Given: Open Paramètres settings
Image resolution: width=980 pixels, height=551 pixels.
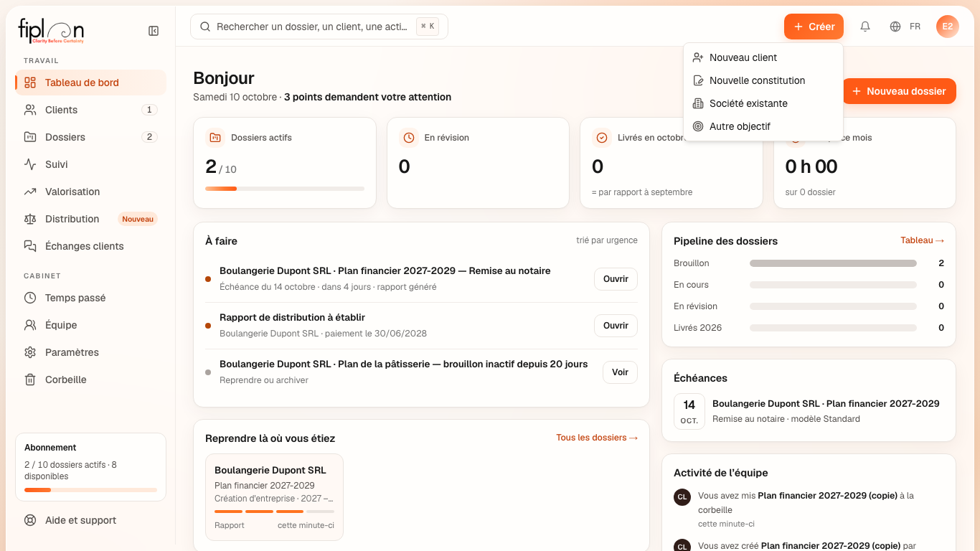Looking at the screenshot, I should (90, 352).
